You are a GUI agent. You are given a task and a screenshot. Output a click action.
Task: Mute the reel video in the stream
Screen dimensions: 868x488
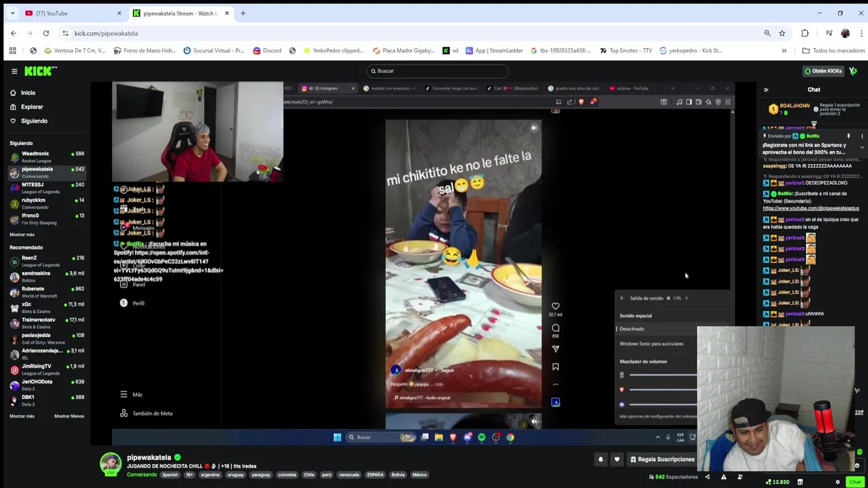tap(534, 127)
